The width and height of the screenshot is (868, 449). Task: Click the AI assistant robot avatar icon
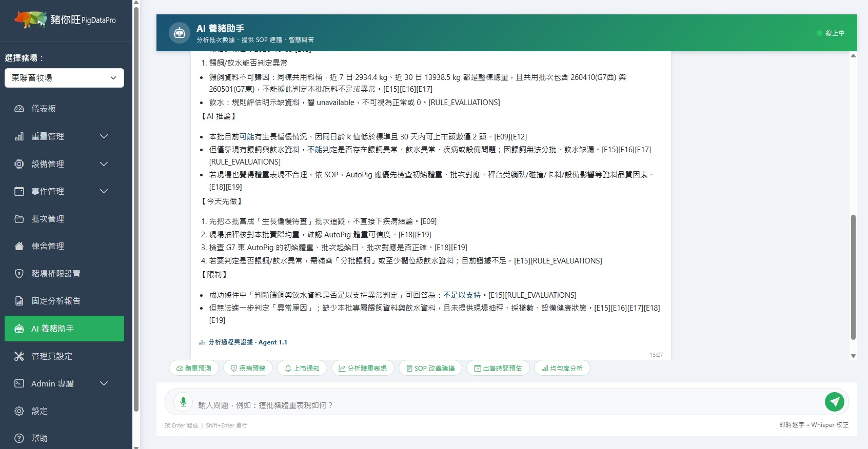pyautogui.click(x=180, y=33)
